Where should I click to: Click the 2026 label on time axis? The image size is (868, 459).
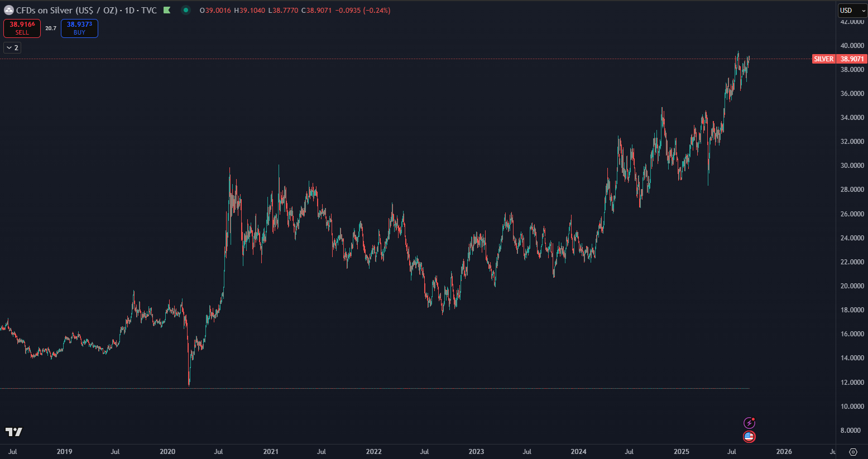tap(784, 452)
